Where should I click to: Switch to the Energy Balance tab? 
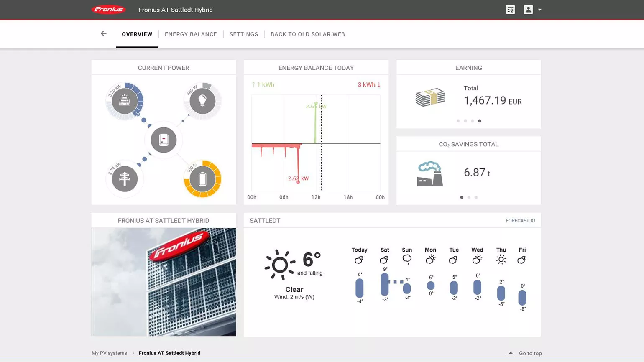[191, 34]
